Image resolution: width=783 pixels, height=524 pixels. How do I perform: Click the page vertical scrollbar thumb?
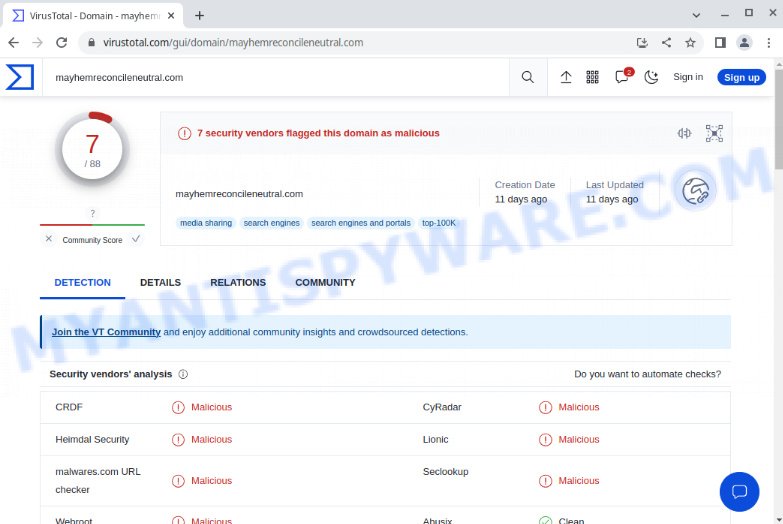779,119
